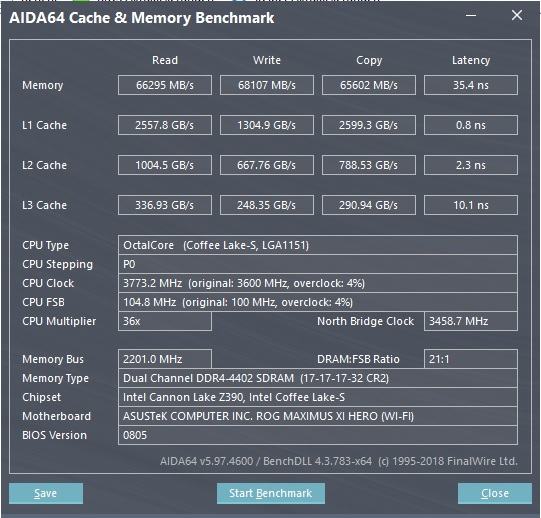Viewport: 541px width, 518px height.
Task: Select the CPU Multiplier 36x box
Action: pos(165,321)
